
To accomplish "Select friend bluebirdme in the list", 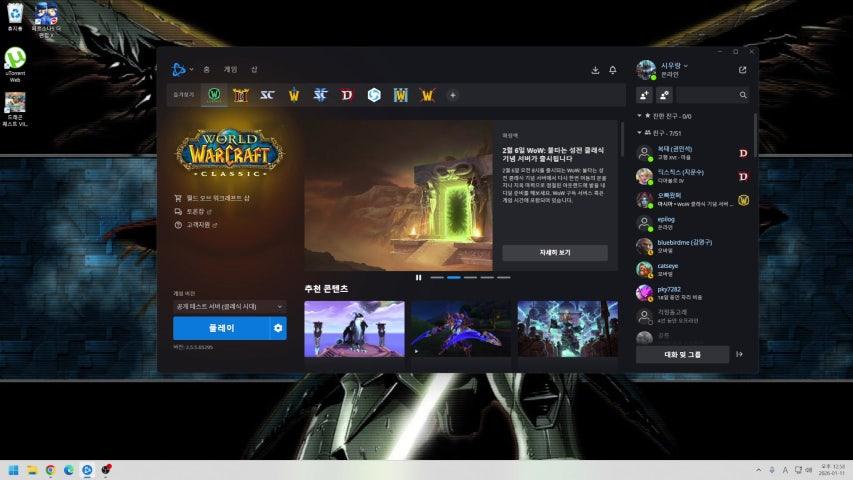I will [692, 247].
